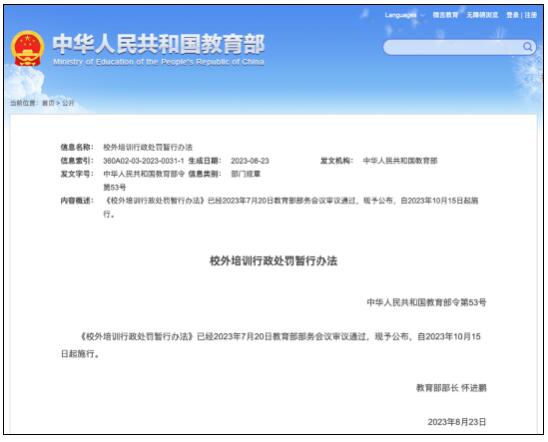Go to 首页 in the breadcrumb
The width and height of the screenshot is (548, 442).
pos(48,103)
